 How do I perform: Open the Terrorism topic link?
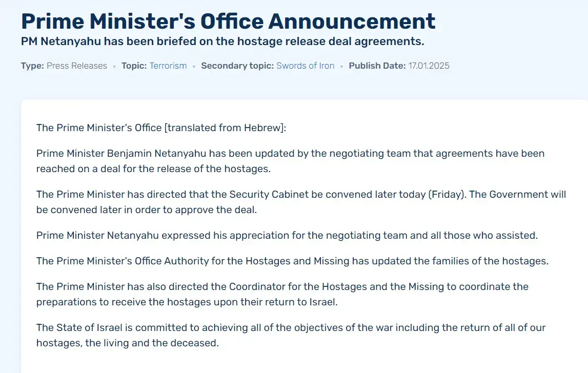click(168, 66)
